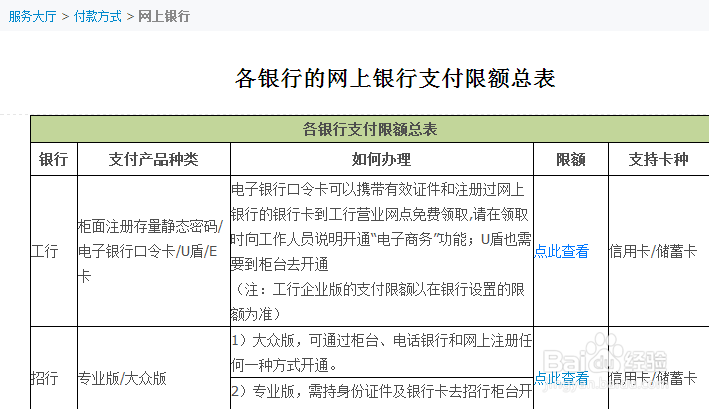The height and width of the screenshot is (409, 709).
Task: Open the 服务大厅 breadcrumb link
Action: point(33,16)
